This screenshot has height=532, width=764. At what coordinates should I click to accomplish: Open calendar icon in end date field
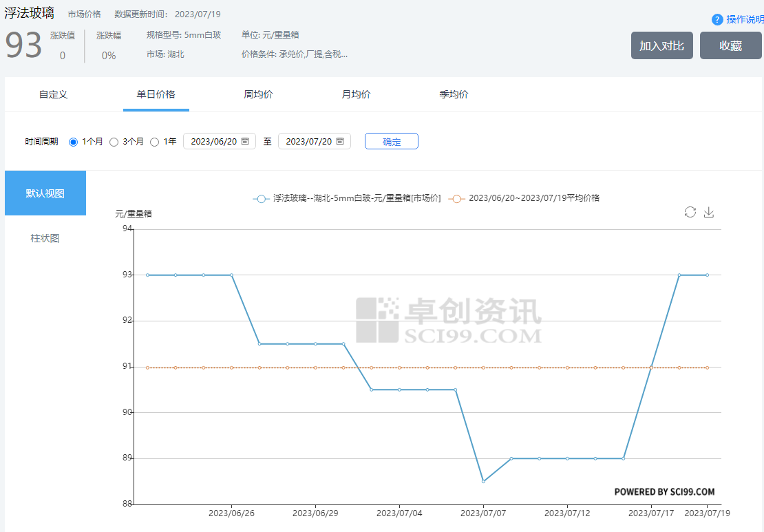(340, 141)
